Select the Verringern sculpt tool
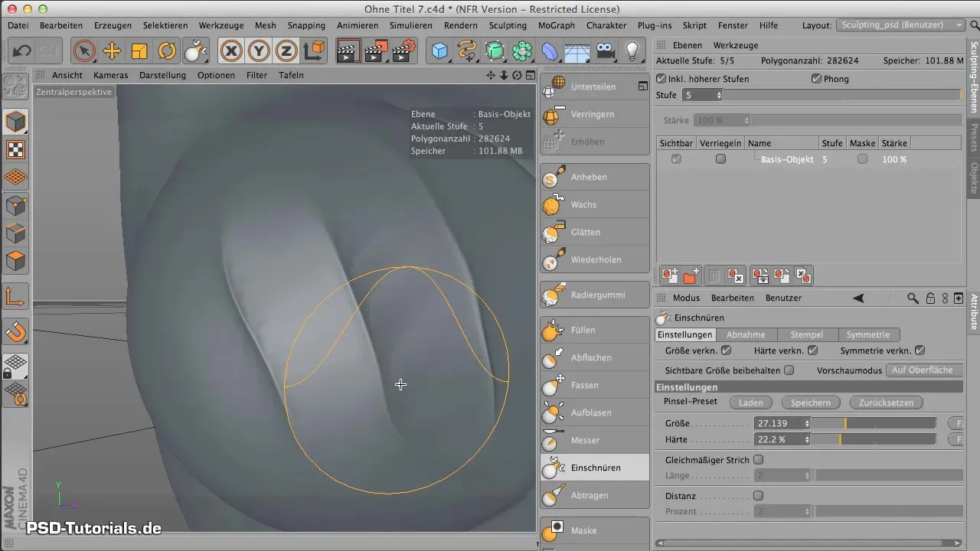980x551 pixels. coord(594,114)
